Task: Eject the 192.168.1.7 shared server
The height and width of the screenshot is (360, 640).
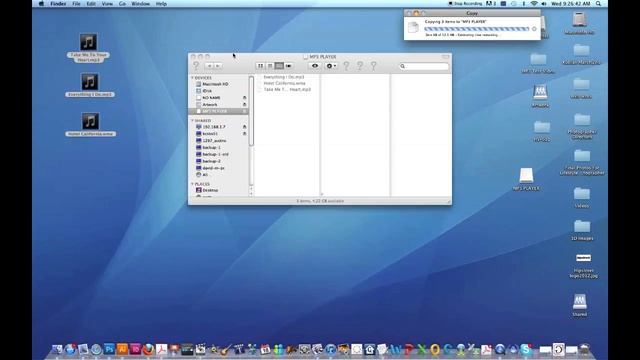Action: click(244, 127)
